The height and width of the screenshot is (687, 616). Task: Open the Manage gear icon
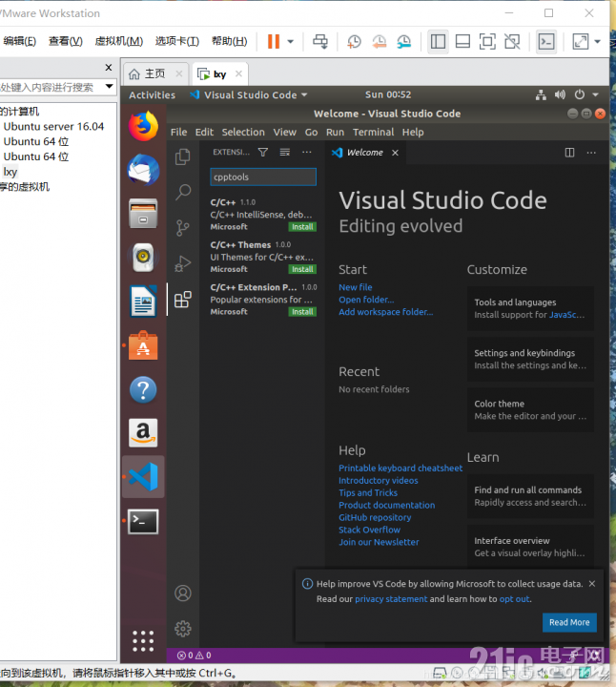click(x=182, y=629)
